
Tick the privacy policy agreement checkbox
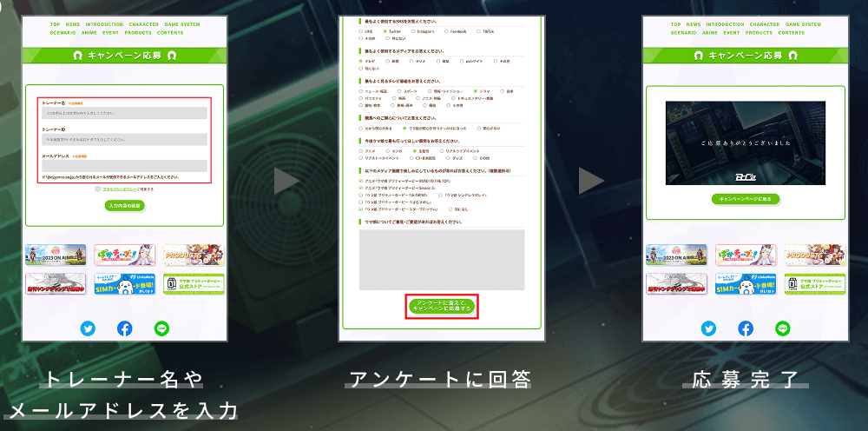pyautogui.click(x=98, y=189)
